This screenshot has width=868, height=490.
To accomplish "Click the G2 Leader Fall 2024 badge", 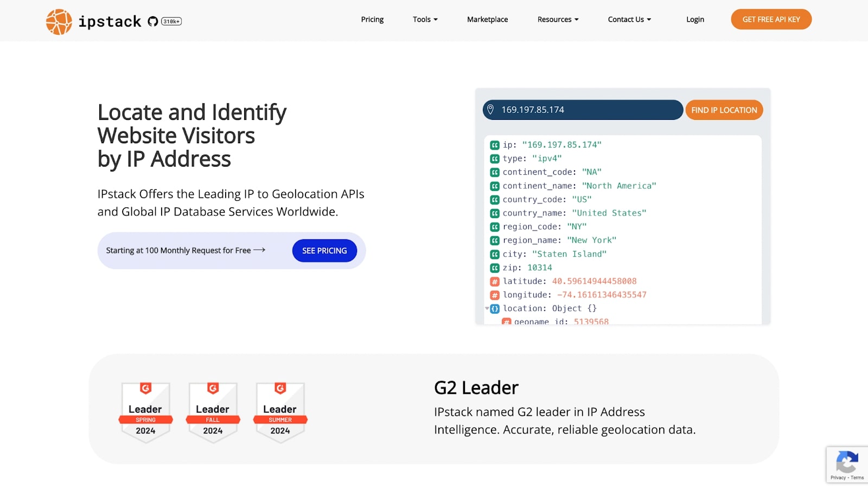I will pos(213,412).
